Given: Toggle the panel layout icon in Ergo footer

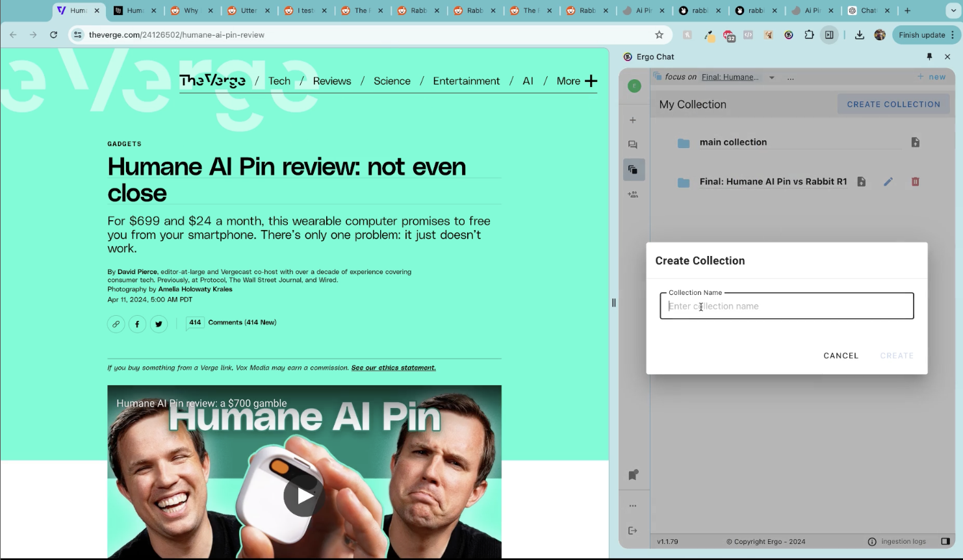Looking at the screenshot, I should tap(945, 541).
